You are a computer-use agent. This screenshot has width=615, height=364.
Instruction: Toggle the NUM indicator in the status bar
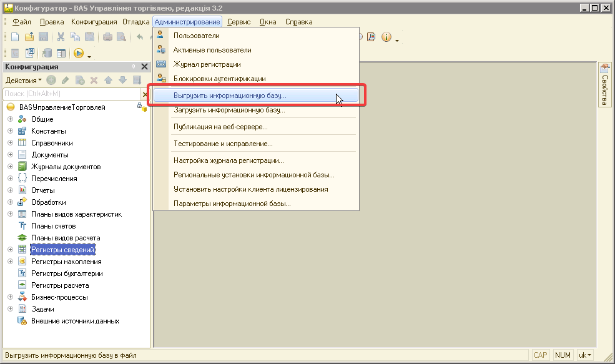[x=563, y=355]
